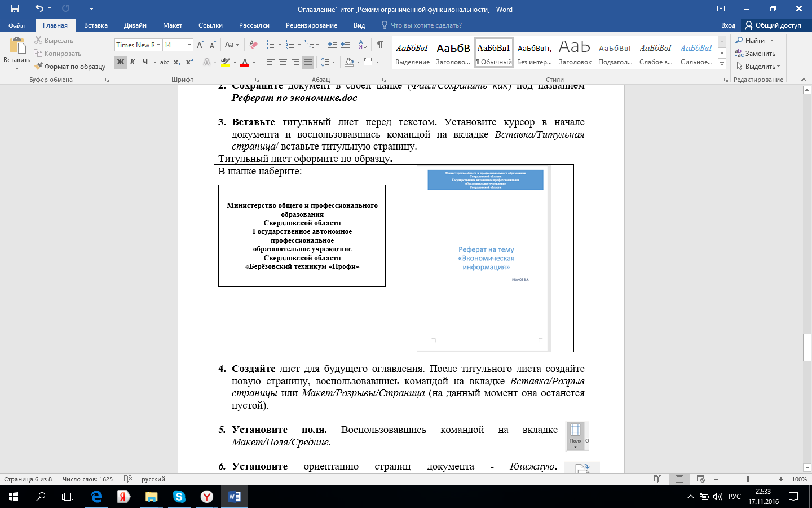Click the red font color button
Image resolution: width=812 pixels, height=508 pixels.
coord(245,62)
